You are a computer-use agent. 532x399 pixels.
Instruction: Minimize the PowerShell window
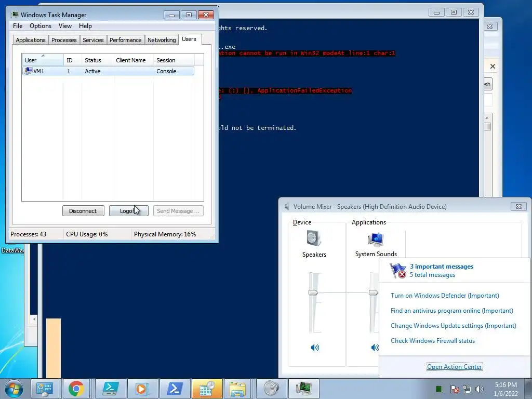436,12
